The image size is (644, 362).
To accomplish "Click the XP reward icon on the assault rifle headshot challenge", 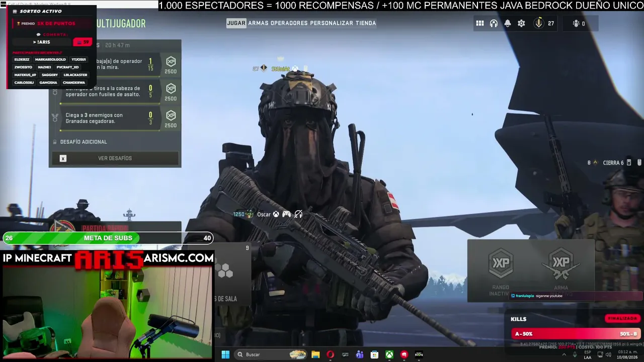I will (x=171, y=88).
